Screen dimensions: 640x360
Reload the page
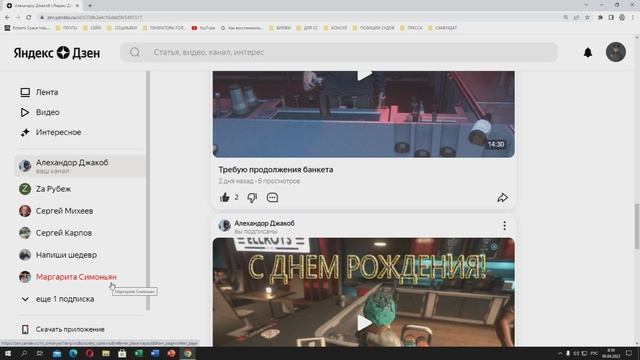pyautogui.click(x=29, y=18)
